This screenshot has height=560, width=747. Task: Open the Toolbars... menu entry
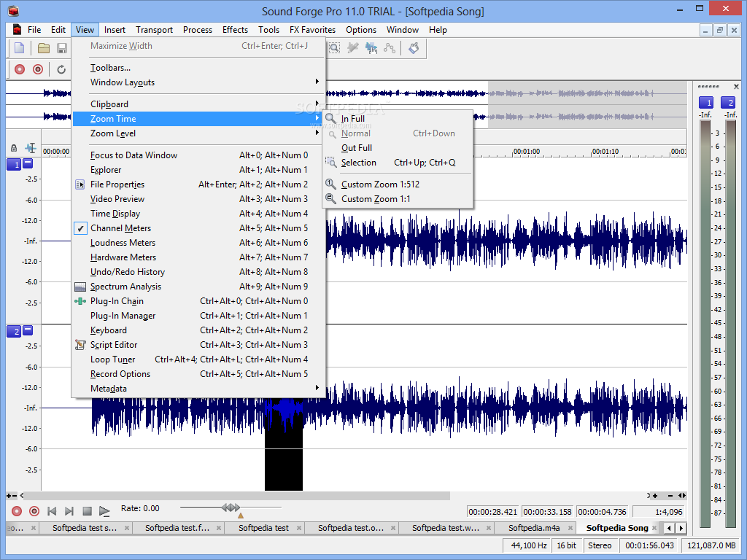pos(199,68)
